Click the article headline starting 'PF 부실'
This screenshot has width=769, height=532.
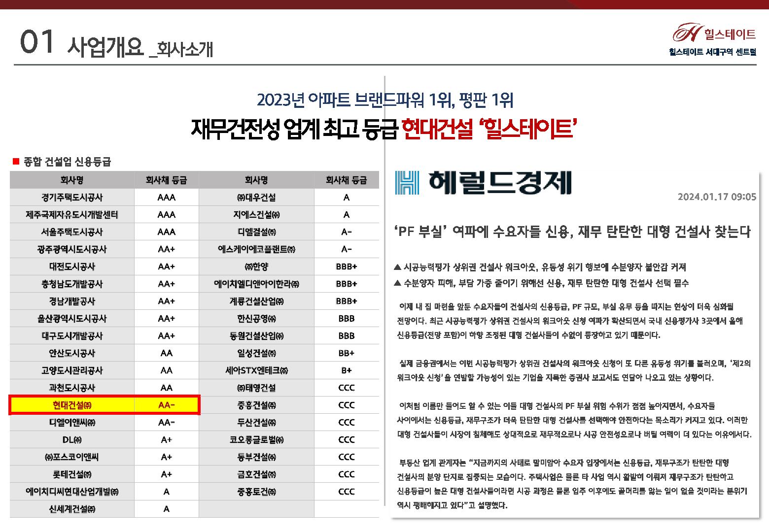click(x=573, y=232)
